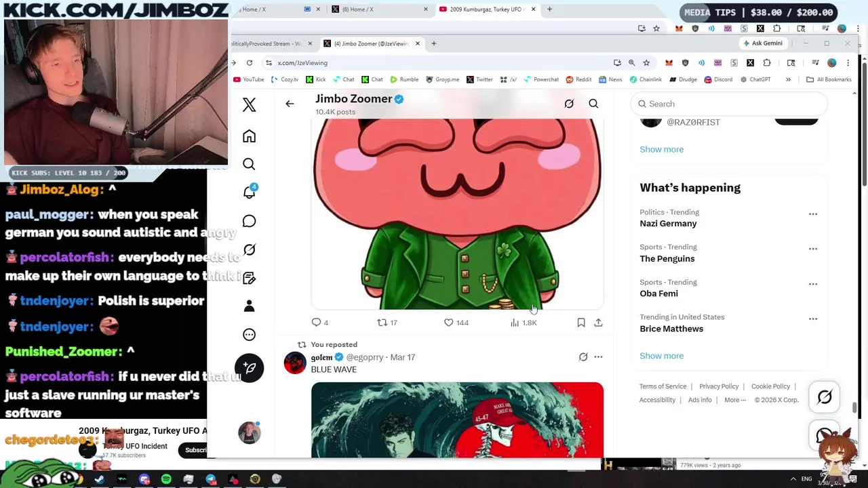View analytics showing 1.8K views
This screenshot has height=488, width=868.
click(x=523, y=323)
